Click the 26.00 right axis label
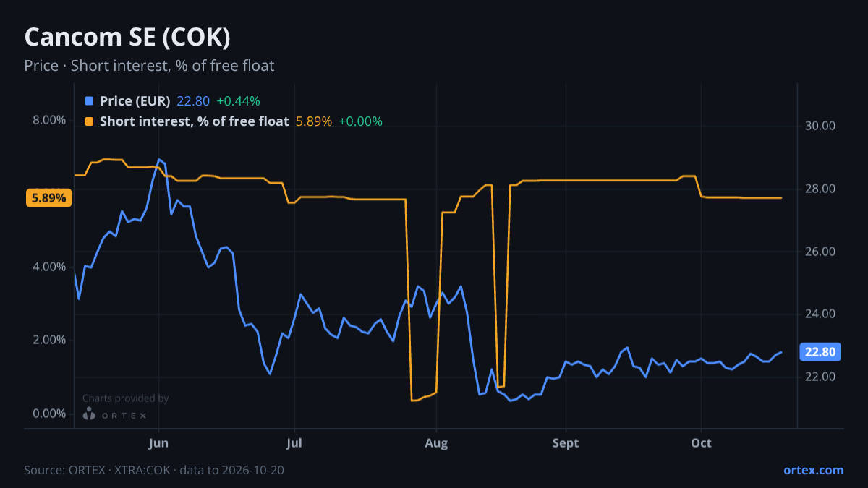The width and height of the screenshot is (868, 488). coord(820,252)
